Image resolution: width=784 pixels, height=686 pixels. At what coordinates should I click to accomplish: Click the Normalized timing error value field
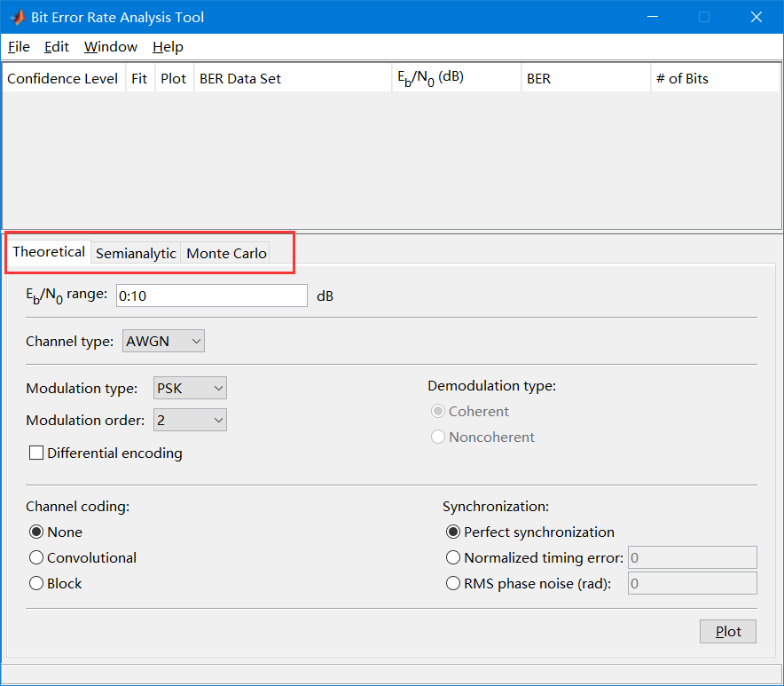pyautogui.click(x=693, y=557)
